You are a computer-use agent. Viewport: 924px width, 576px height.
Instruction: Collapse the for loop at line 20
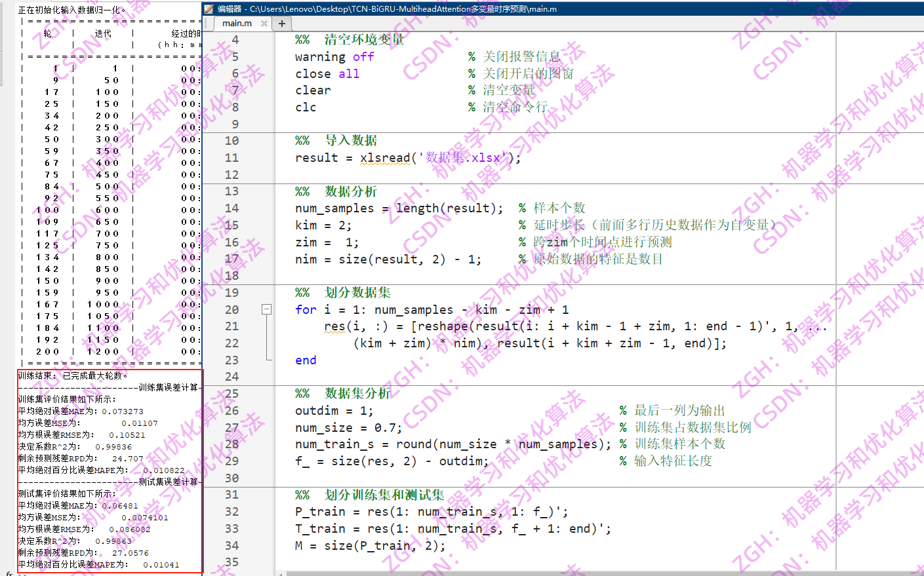click(x=266, y=309)
